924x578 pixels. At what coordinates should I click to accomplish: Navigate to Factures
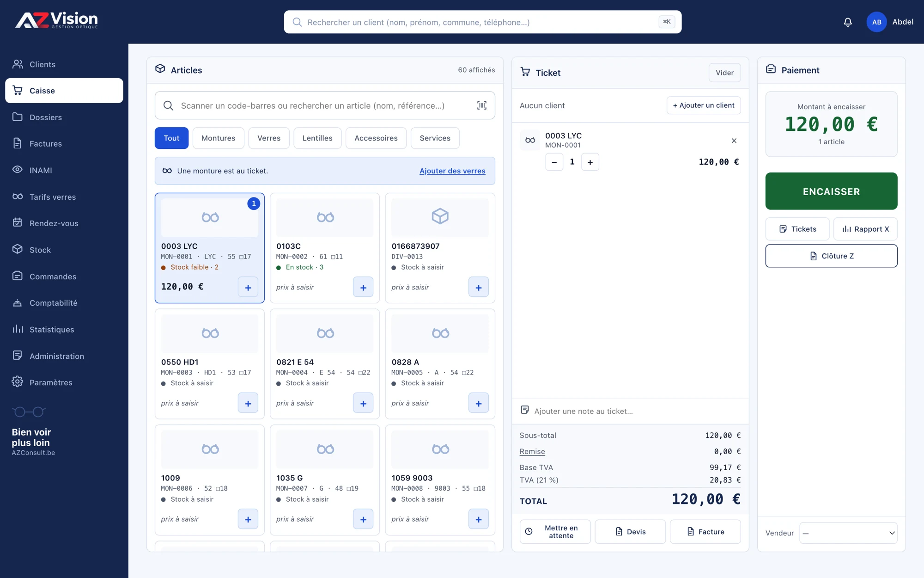[x=64, y=144]
